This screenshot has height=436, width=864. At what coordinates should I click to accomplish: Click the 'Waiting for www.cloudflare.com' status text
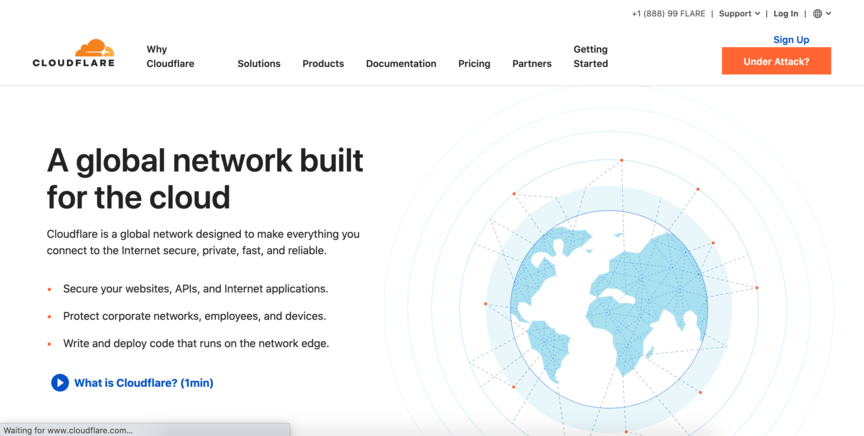(x=68, y=430)
